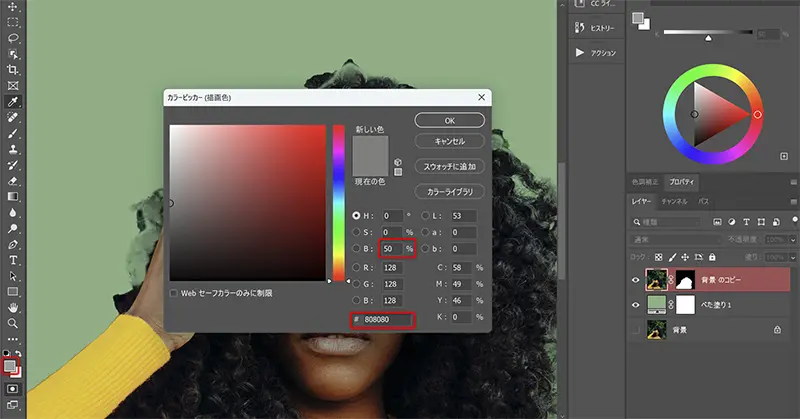
Task: Open the Actions panel (アクション)
Action: pos(595,53)
